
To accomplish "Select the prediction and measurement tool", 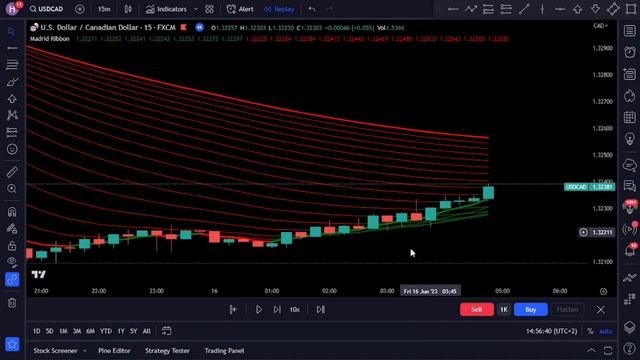I will pyautogui.click(x=12, y=132).
